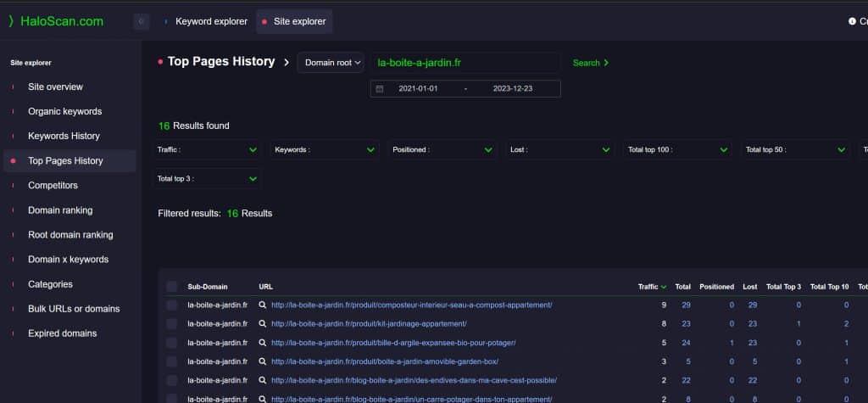Viewport: 868px width, 403px height.
Task: Sort by the Positioned column header
Action: point(716,287)
